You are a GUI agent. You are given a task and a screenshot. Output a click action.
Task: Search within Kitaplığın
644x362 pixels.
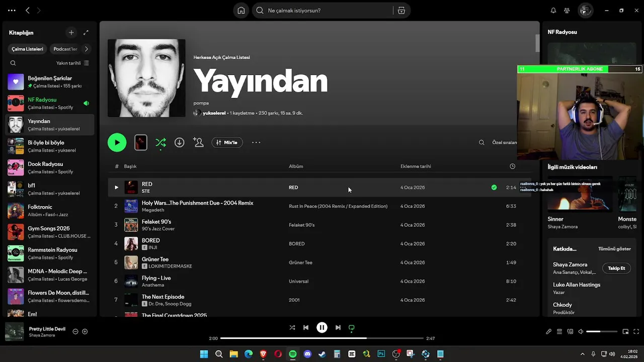[x=13, y=63]
